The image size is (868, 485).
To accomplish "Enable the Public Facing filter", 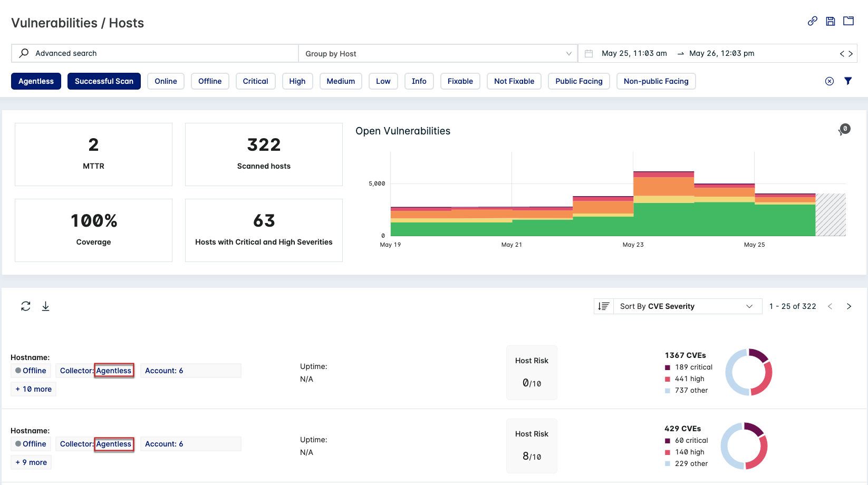I will [x=578, y=81].
